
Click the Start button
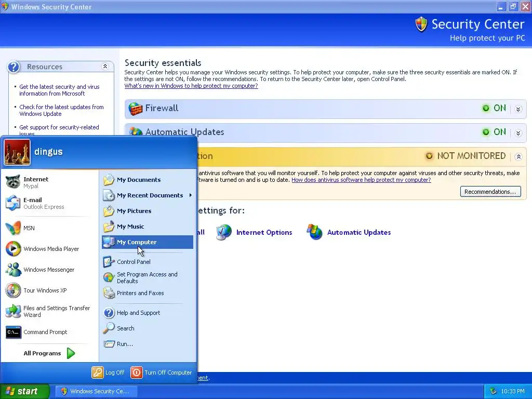click(24, 391)
